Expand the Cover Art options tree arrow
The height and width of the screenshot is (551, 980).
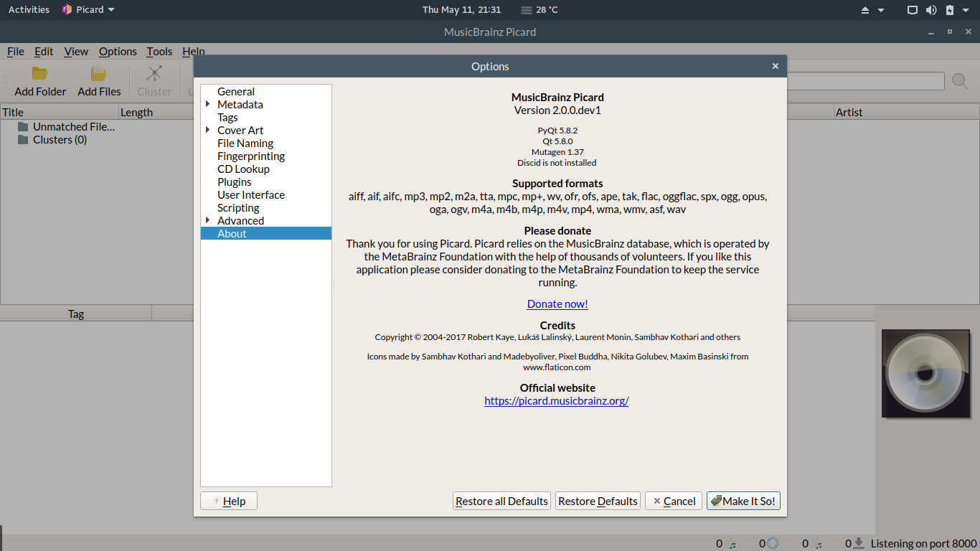(x=207, y=130)
